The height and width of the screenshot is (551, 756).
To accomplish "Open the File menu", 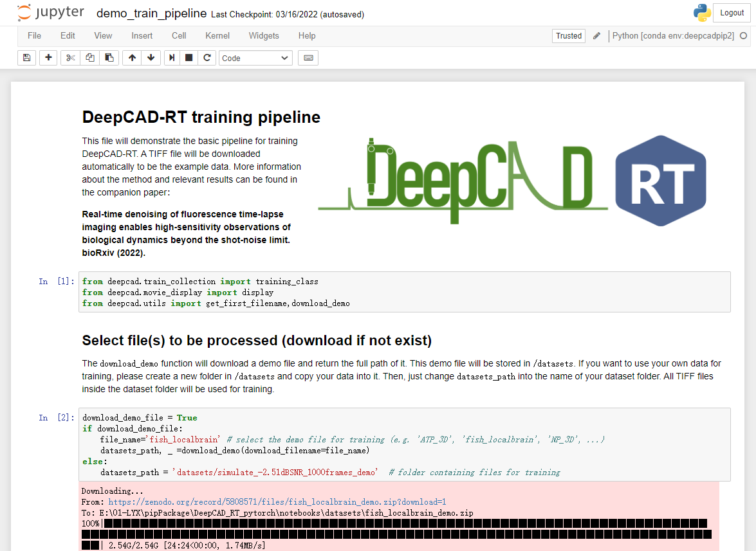I will tap(34, 36).
